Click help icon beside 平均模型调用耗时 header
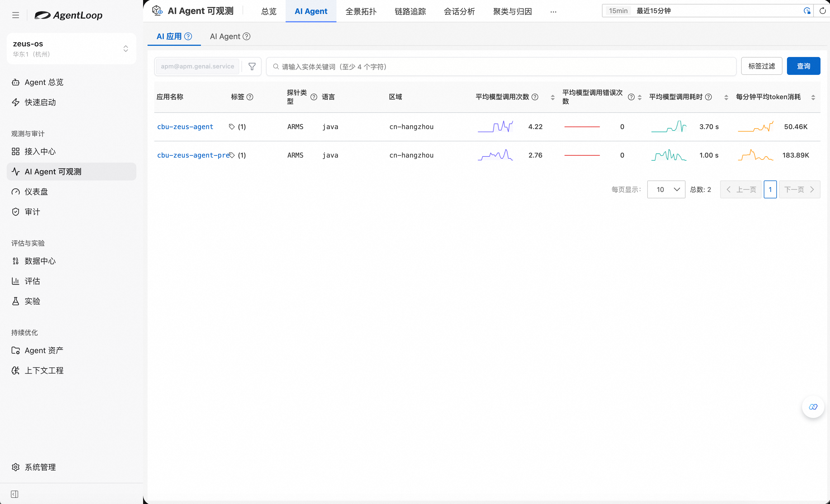The height and width of the screenshot is (504, 830). coord(708,97)
